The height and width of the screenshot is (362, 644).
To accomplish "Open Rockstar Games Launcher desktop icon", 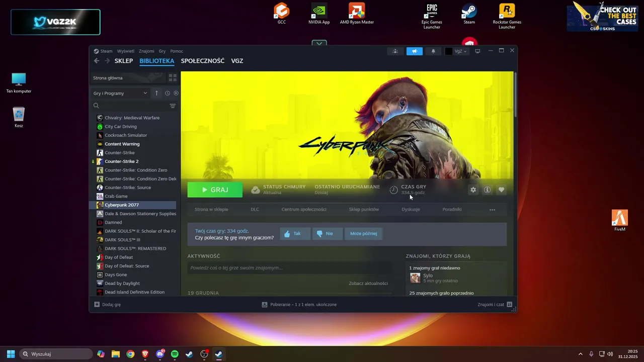I will (x=507, y=16).
